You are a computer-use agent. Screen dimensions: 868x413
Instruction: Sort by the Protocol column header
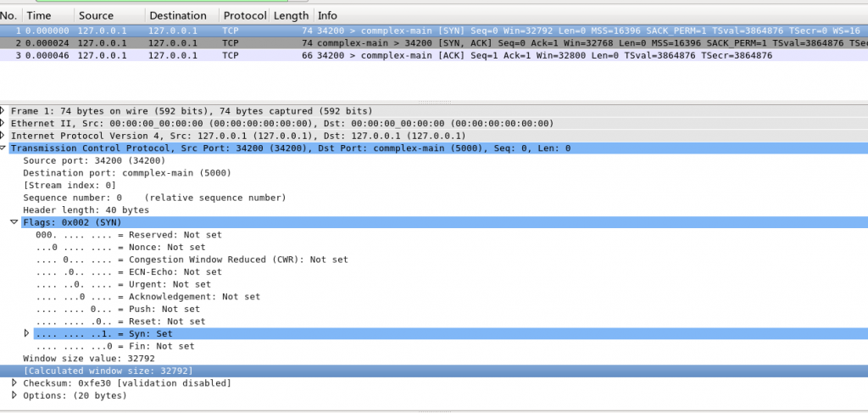tap(244, 15)
